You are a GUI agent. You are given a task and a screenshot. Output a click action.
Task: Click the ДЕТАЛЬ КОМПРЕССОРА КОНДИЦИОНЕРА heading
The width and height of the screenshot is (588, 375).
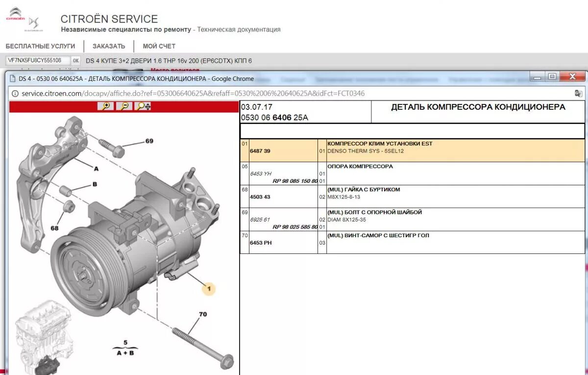click(478, 107)
